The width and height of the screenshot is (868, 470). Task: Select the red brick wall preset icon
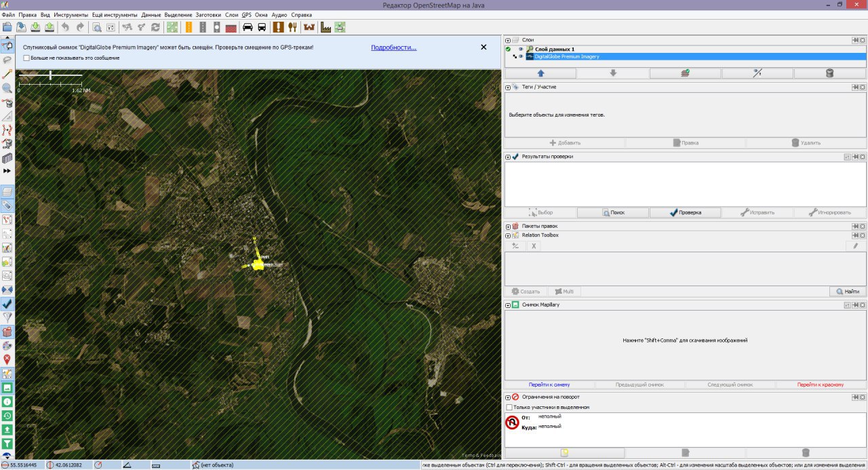pos(231,27)
